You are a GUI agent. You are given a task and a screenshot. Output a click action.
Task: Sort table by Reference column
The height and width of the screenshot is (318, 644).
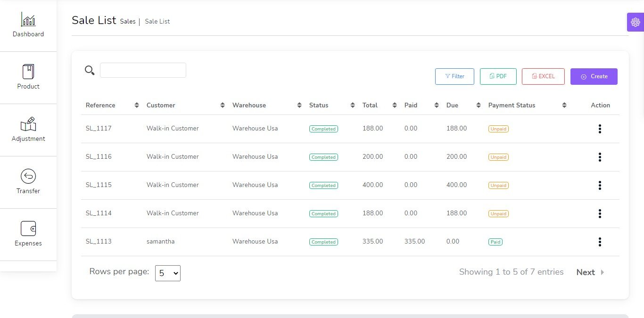[x=137, y=105]
